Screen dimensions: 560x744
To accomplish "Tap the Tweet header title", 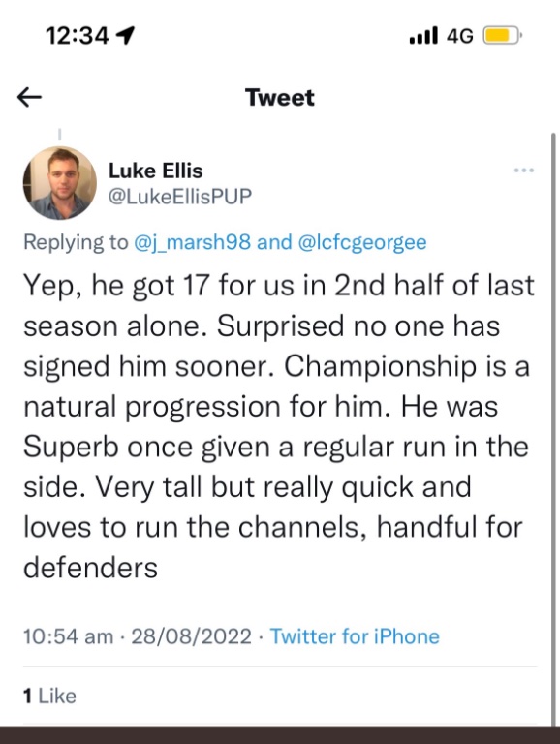I will click(280, 98).
